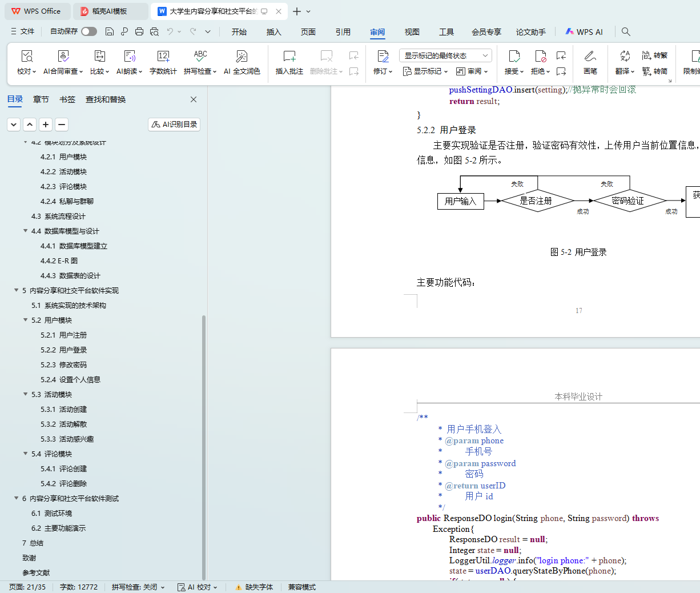Open the 拼写检查 status bar dropdown
Viewport: 700px width, 593px height.
[x=138, y=587]
